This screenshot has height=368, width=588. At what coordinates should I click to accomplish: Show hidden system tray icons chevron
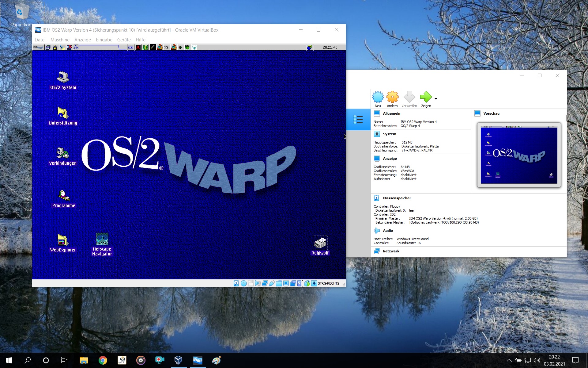509,360
